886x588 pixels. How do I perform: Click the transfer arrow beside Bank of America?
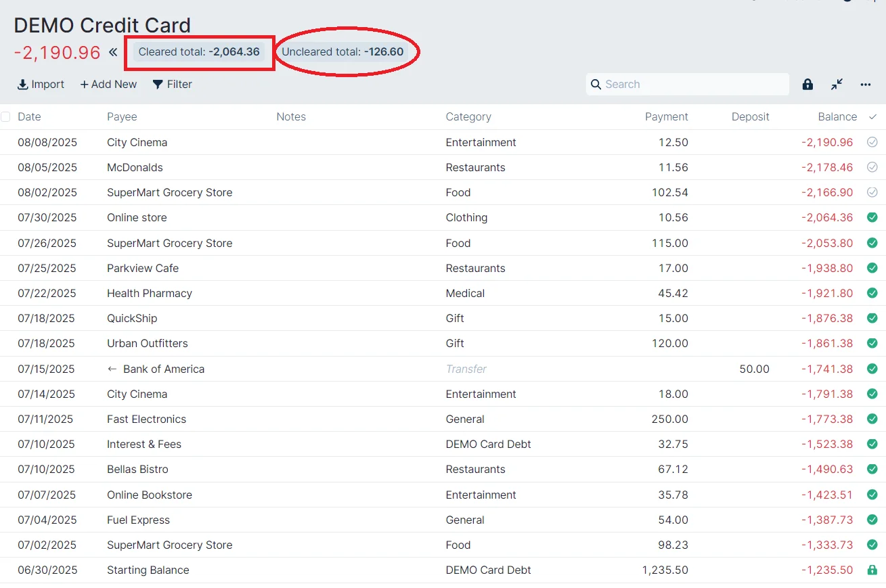point(112,369)
